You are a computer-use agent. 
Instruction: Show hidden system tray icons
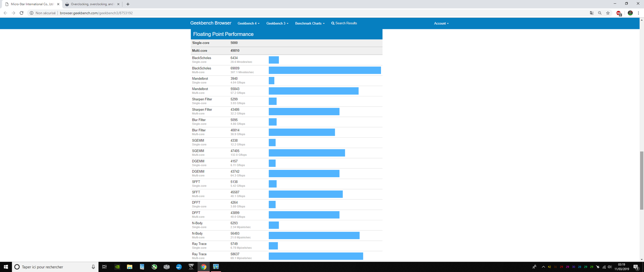pos(543,267)
